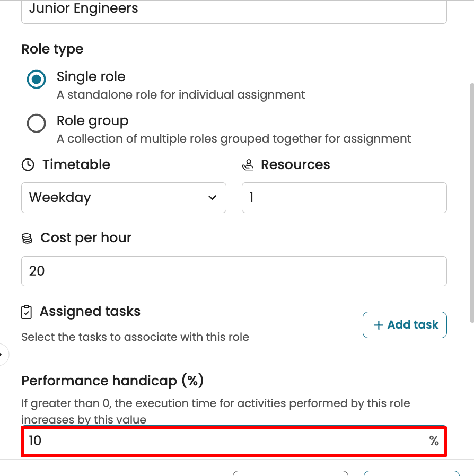Click the plus icon in Add task

379,325
